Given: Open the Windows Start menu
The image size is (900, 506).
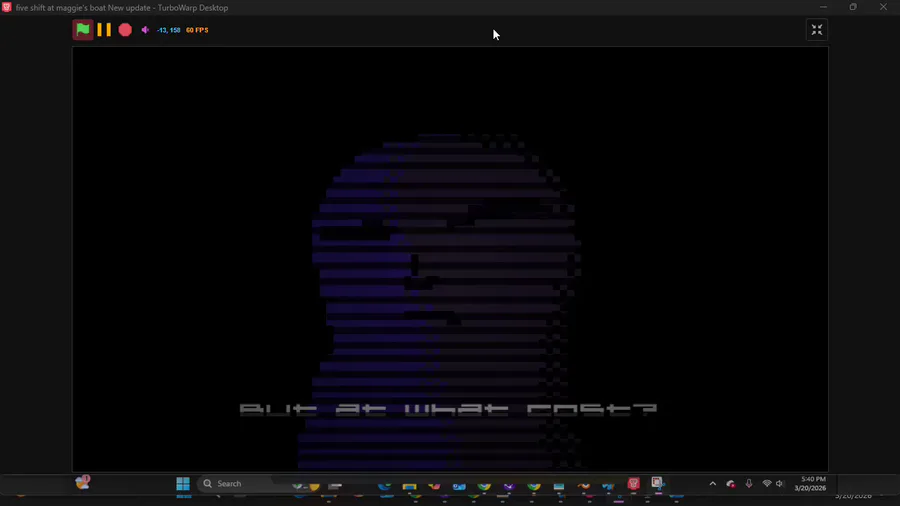Looking at the screenshot, I should point(183,484).
